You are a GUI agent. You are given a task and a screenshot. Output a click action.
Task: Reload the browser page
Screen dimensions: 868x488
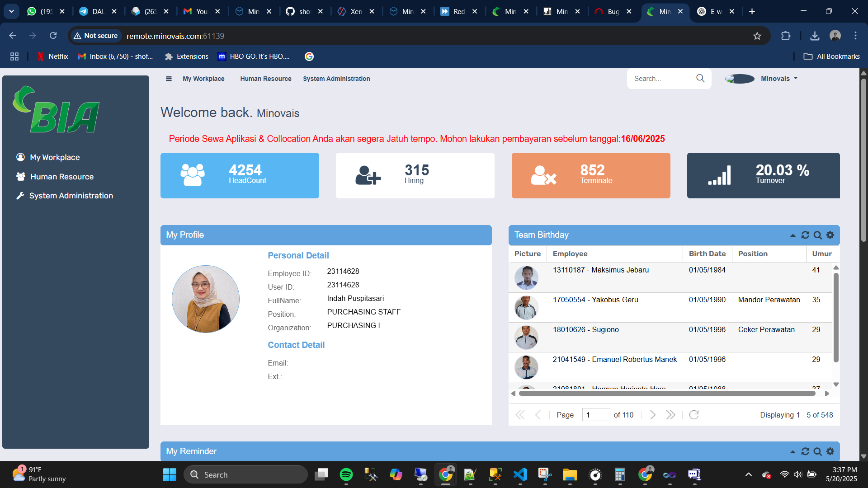(x=53, y=36)
